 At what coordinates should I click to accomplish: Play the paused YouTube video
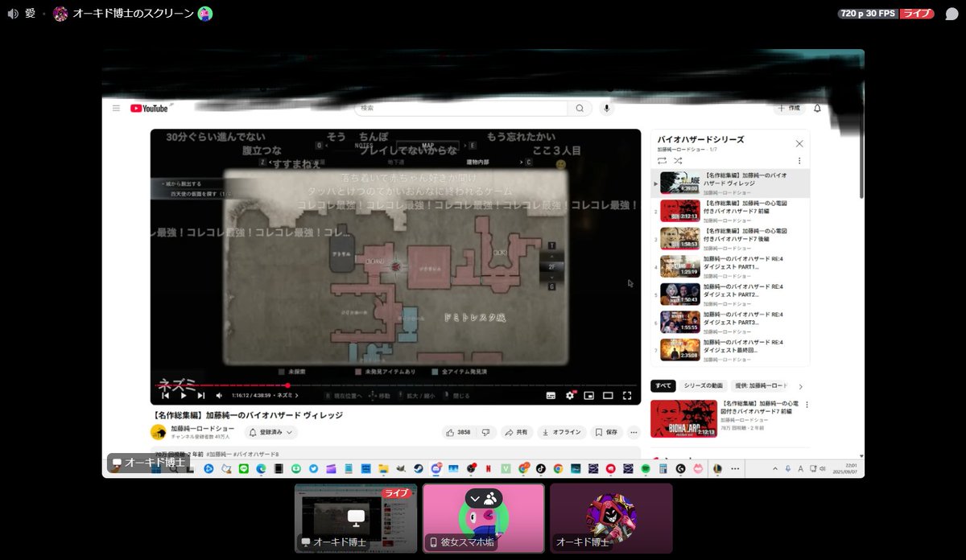coord(183,395)
